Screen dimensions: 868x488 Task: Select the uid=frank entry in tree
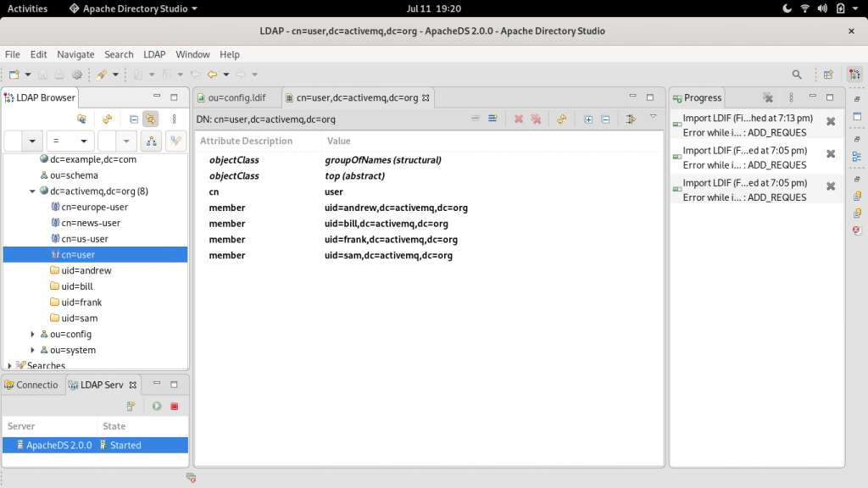tap(81, 302)
